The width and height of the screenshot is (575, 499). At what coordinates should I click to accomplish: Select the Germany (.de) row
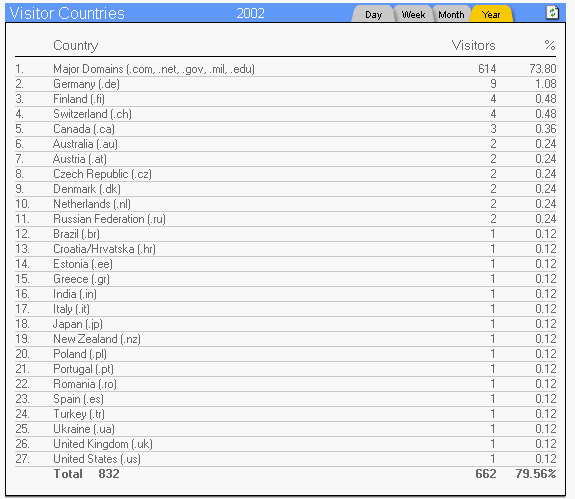click(x=285, y=84)
